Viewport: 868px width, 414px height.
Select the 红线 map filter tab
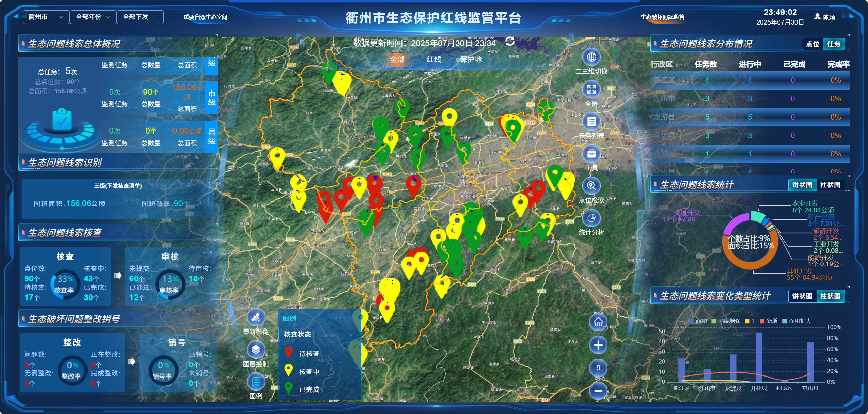pos(434,59)
